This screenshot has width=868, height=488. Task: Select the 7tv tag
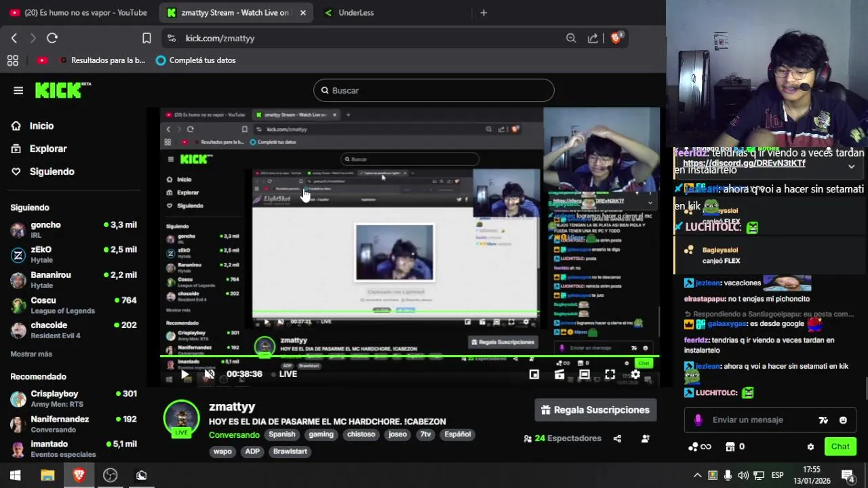(x=425, y=434)
